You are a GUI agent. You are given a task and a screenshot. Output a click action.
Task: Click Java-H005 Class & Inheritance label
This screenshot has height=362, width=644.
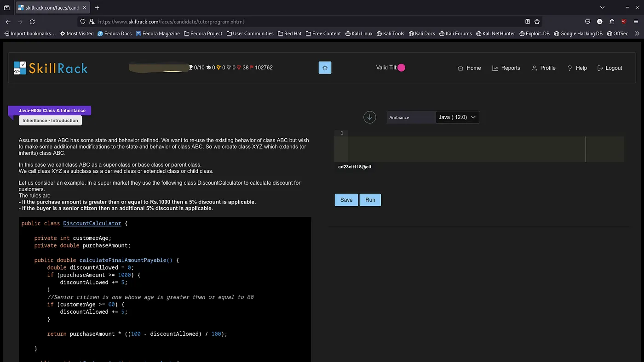point(52,110)
